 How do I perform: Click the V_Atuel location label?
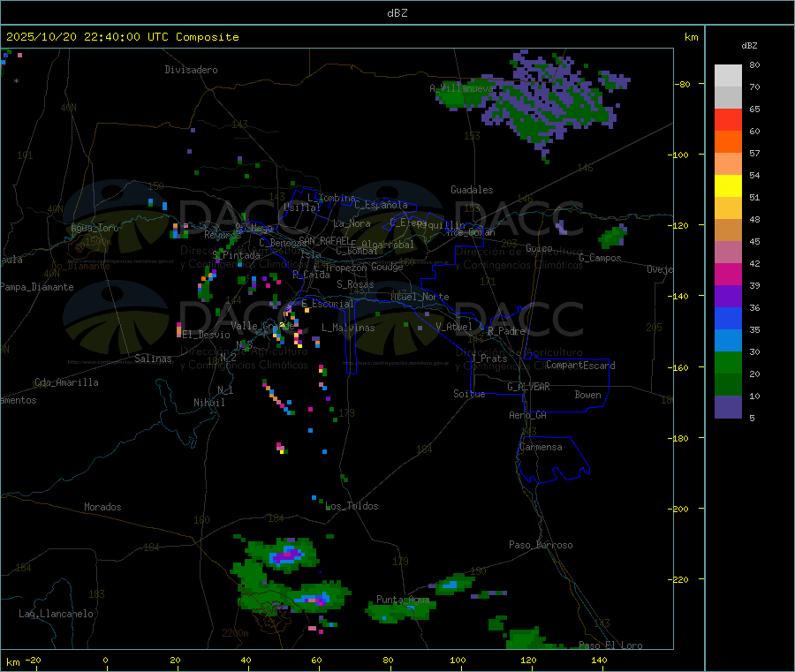pos(454,327)
